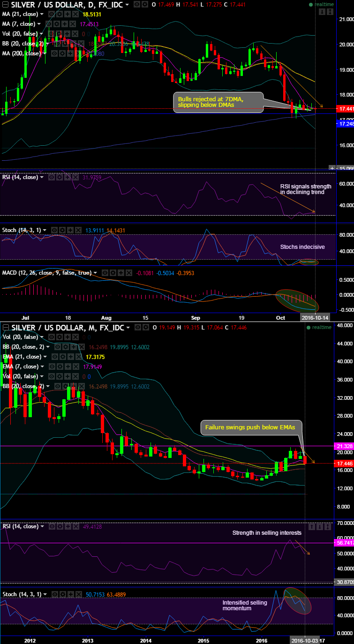The image size is (354, 644).
Task: Open settings gear for monthly RSI (14, close)
Action: pyautogui.click(x=60, y=526)
